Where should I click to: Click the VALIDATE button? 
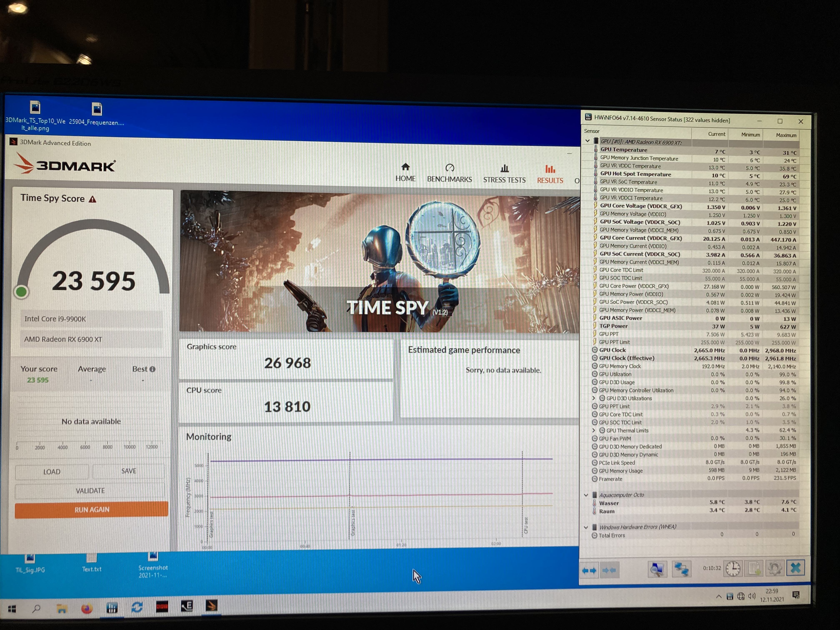click(90, 491)
